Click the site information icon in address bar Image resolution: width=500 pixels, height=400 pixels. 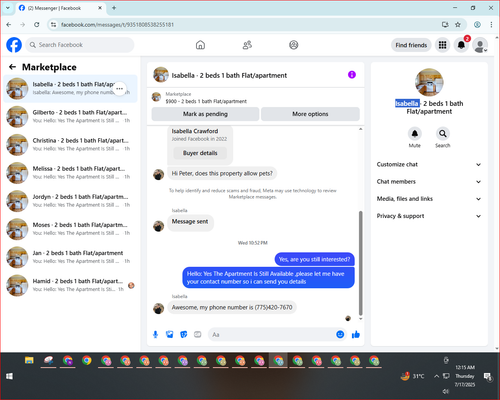(53, 25)
